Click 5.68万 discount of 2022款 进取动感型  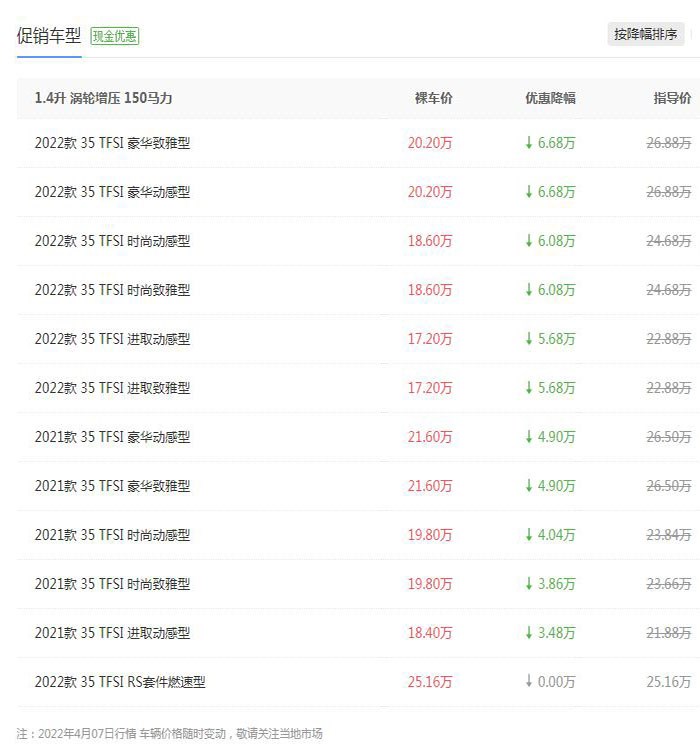click(x=550, y=339)
